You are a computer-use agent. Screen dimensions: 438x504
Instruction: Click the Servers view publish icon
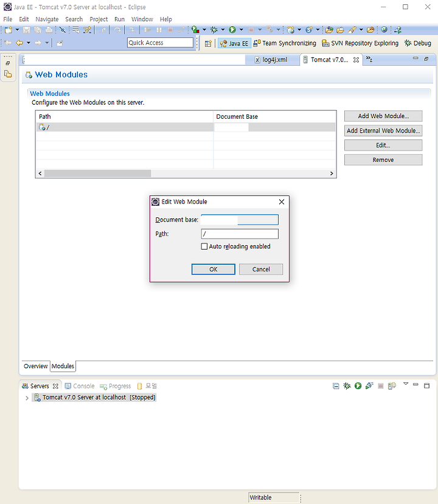(x=392, y=386)
